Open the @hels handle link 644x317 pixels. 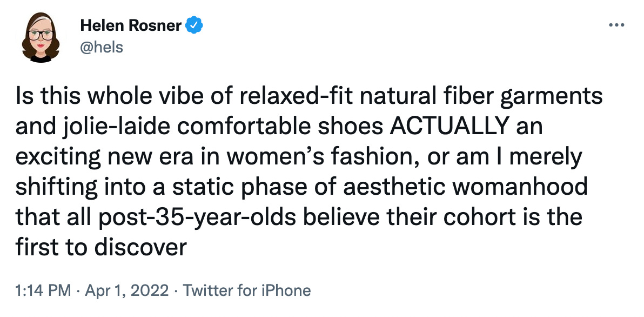coord(102,47)
